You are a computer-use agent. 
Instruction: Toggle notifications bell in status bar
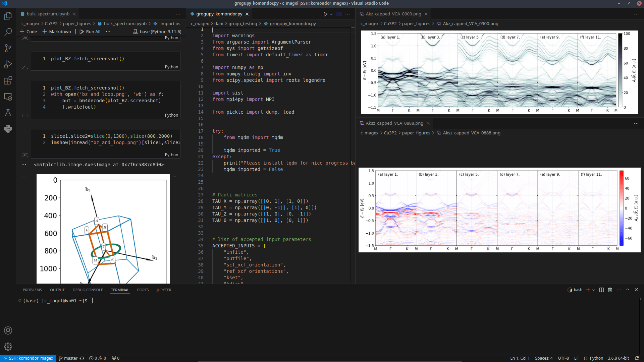637,358
